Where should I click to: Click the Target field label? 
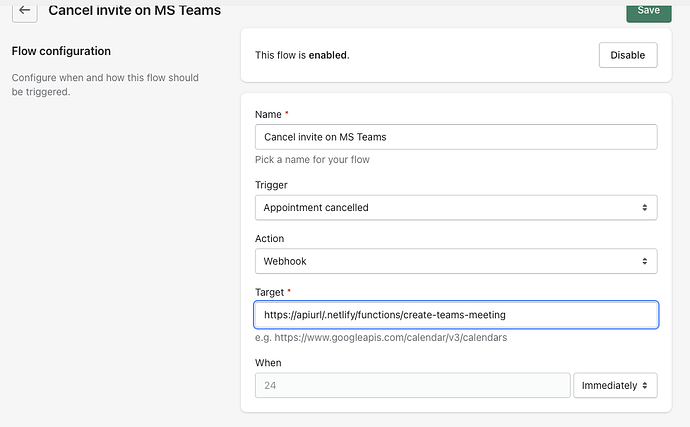click(x=273, y=292)
